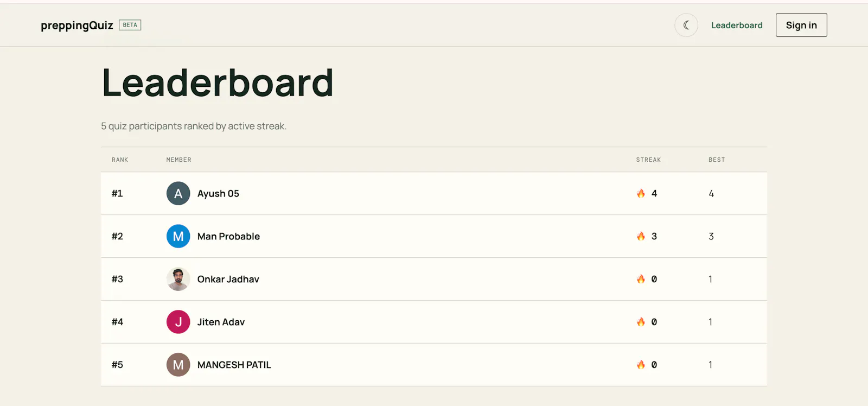Click the flame icon in MANGESH PATIL's row
The image size is (868, 406).
click(x=641, y=365)
